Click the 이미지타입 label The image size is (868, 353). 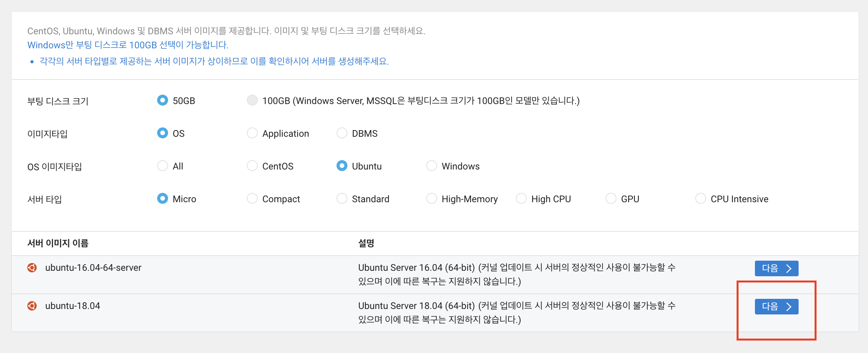pos(48,134)
